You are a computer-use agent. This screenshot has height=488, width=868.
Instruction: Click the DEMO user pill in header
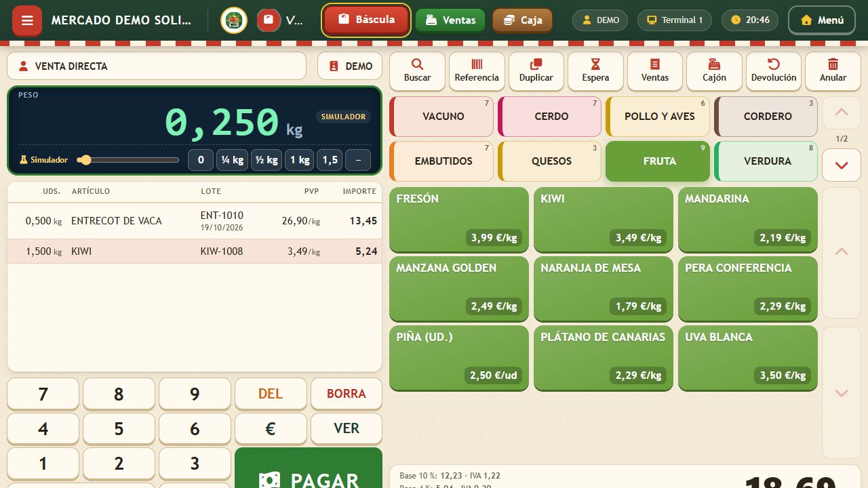(601, 20)
